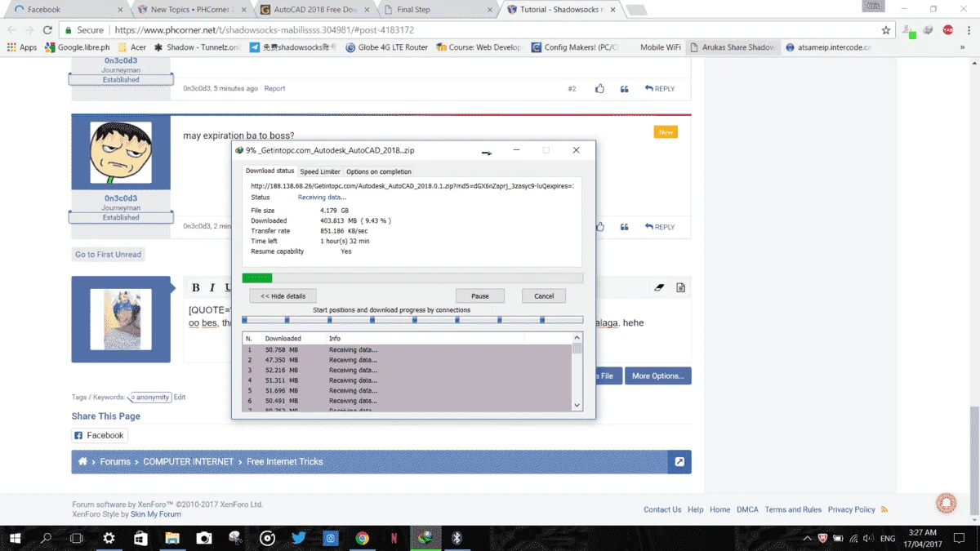Screen dimensions: 980x551
Task: Apply bold in the reply editor
Action: (196, 287)
